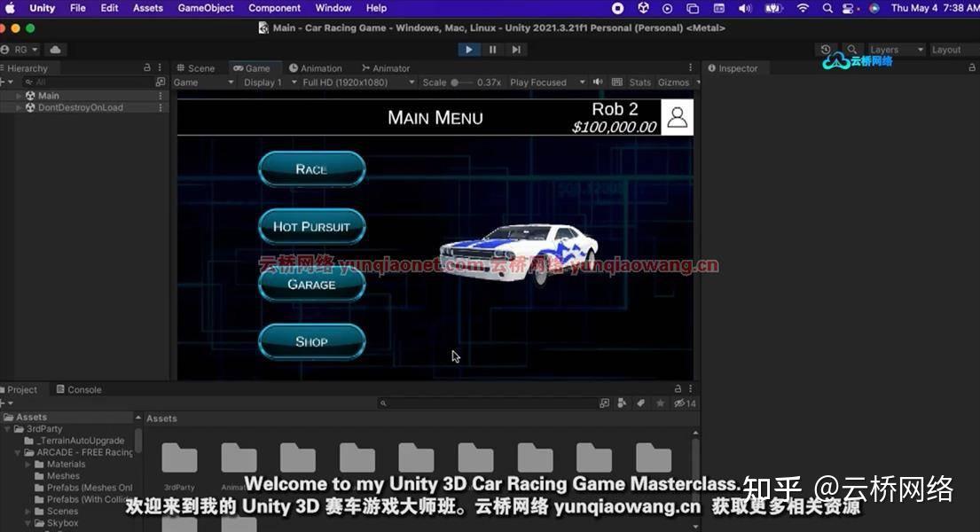Enter Play mode in Unity
This screenshot has height=532, width=980.
click(469, 49)
